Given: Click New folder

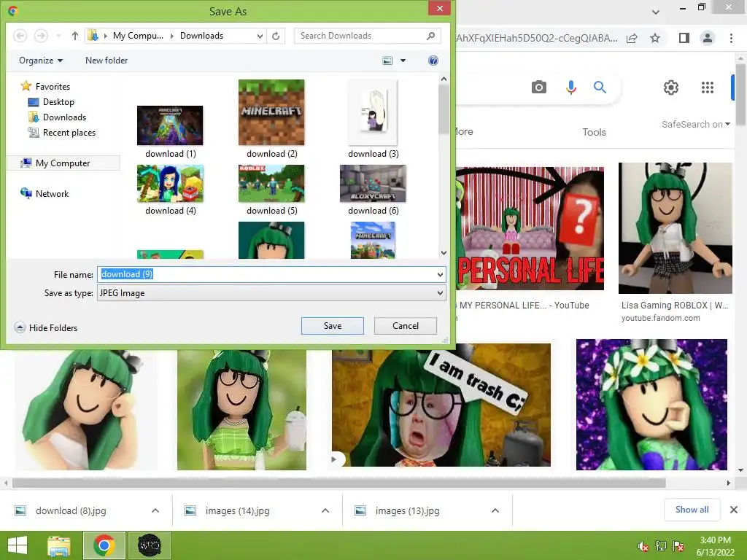Looking at the screenshot, I should (x=107, y=61).
